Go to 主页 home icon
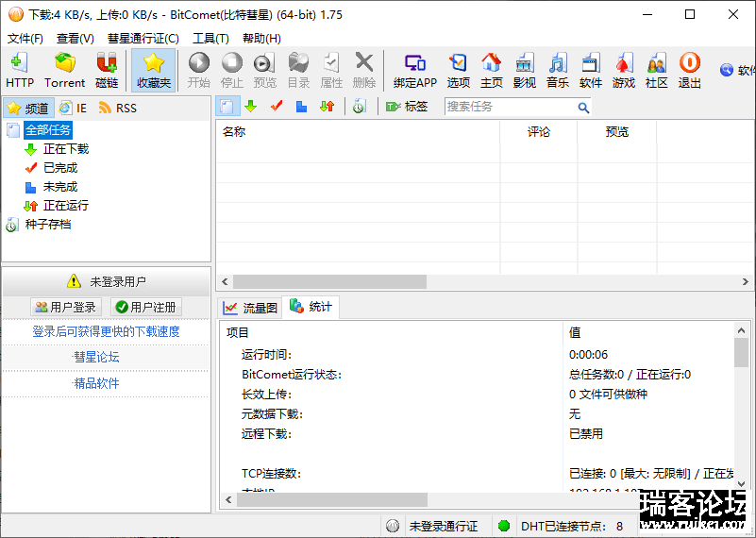 tap(492, 71)
